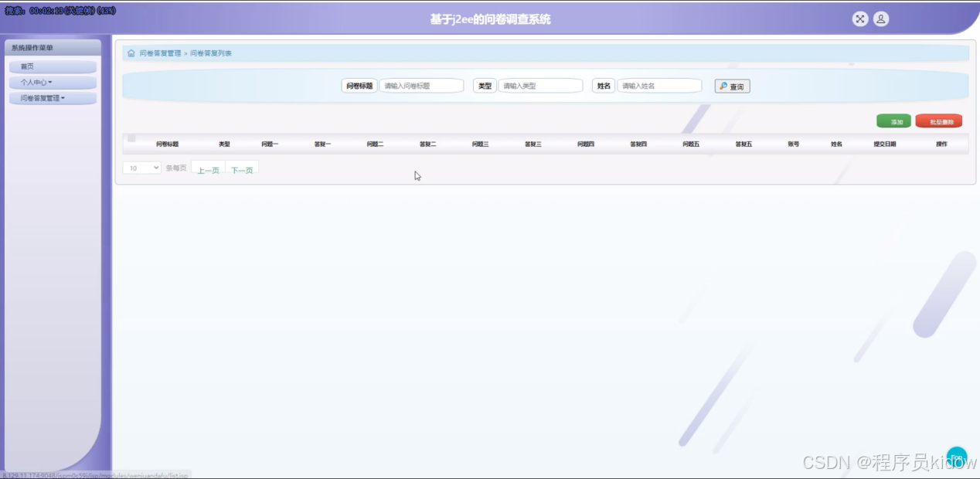Tick the select-all checkbox in table header
Image resolution: width=980 pixels, height=479 pixels.
click(131, 138)
